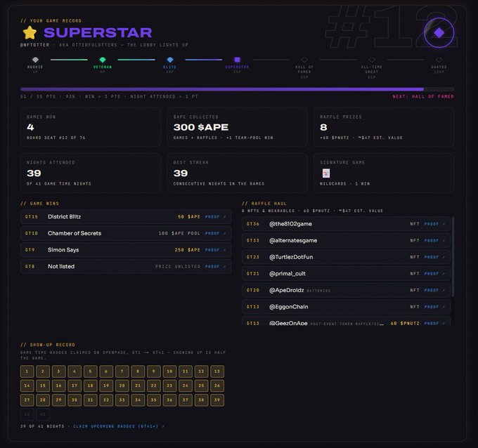This screenshot has width=478, height=448.
Task: Click the @alternatesgame raffle entry name
Action: 293,241
